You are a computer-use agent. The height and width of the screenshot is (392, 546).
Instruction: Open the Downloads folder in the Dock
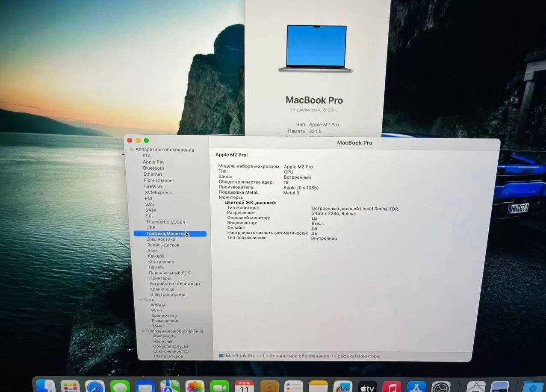point(533,387)
